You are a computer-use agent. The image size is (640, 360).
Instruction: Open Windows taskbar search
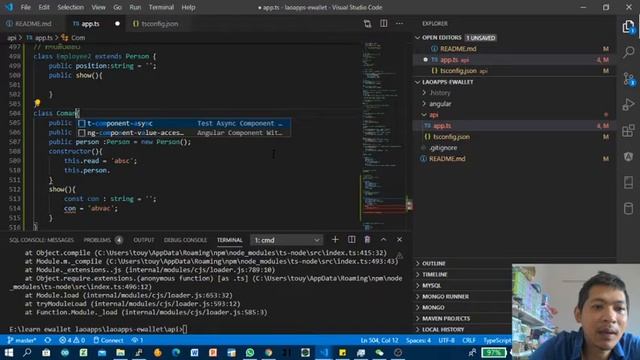(27, 353)
